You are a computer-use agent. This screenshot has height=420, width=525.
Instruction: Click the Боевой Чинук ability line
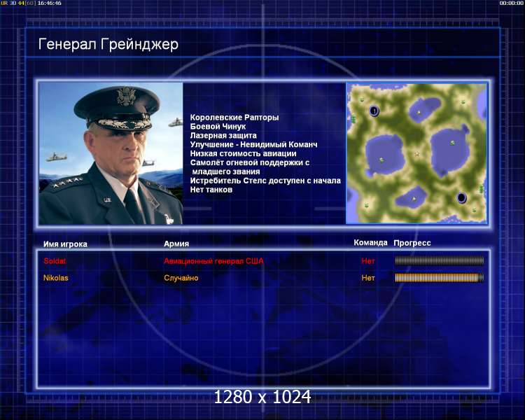[x=218, y=127]
